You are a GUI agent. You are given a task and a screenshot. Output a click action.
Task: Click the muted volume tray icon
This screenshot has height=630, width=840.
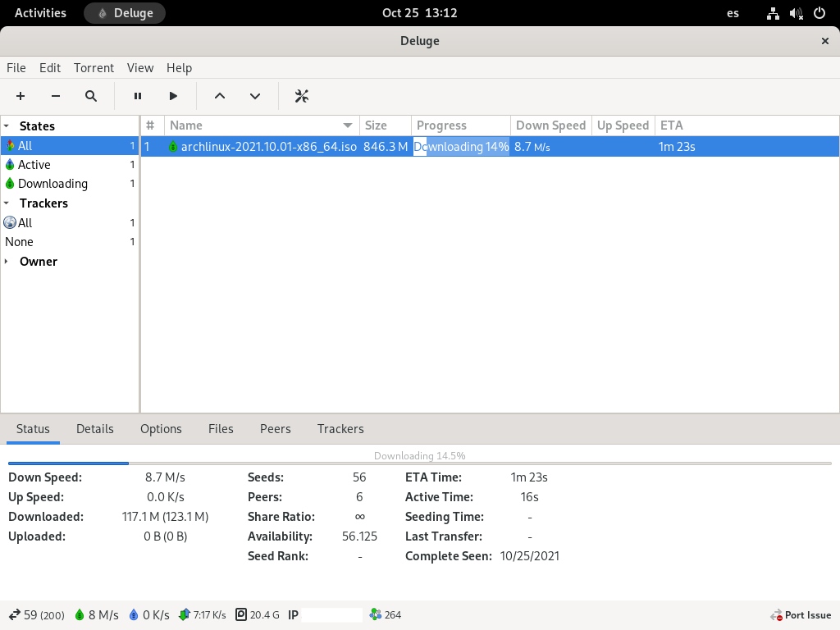[x=796, y=13]
